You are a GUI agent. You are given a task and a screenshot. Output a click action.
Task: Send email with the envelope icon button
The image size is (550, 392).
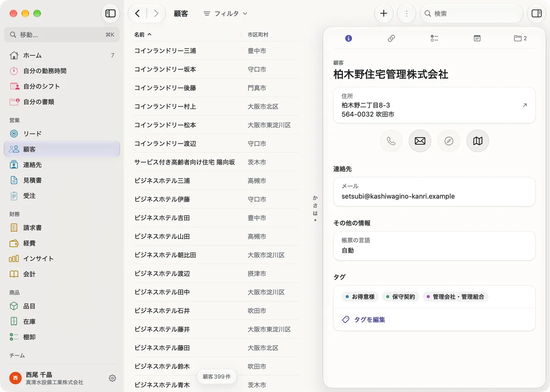(420, 141)
